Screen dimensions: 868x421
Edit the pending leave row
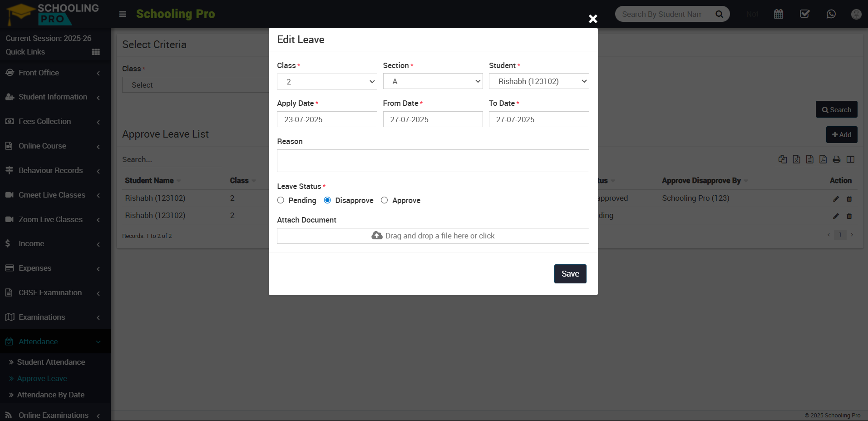836,216
